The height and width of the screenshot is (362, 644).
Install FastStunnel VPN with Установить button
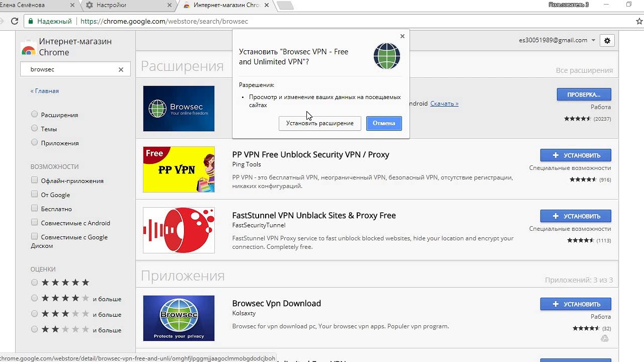576,216
